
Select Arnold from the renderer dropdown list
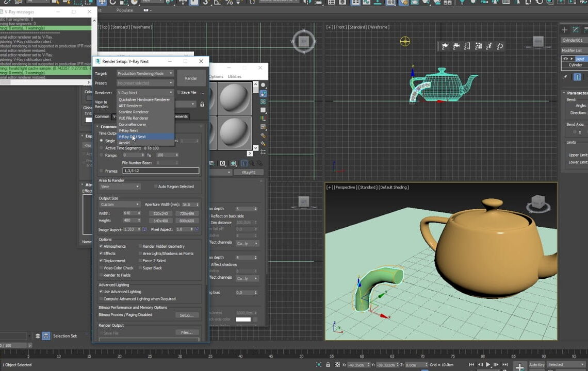[x=124, y=143]
